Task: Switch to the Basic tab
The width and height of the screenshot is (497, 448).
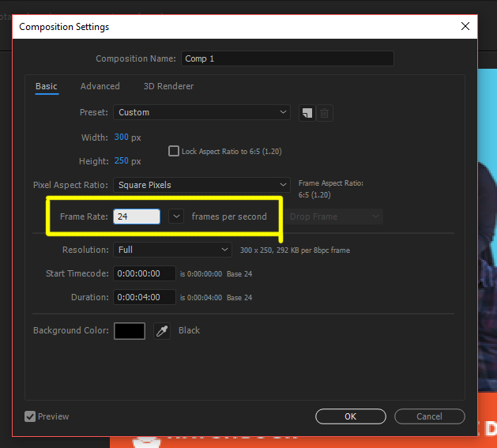Action: [47, 86]
